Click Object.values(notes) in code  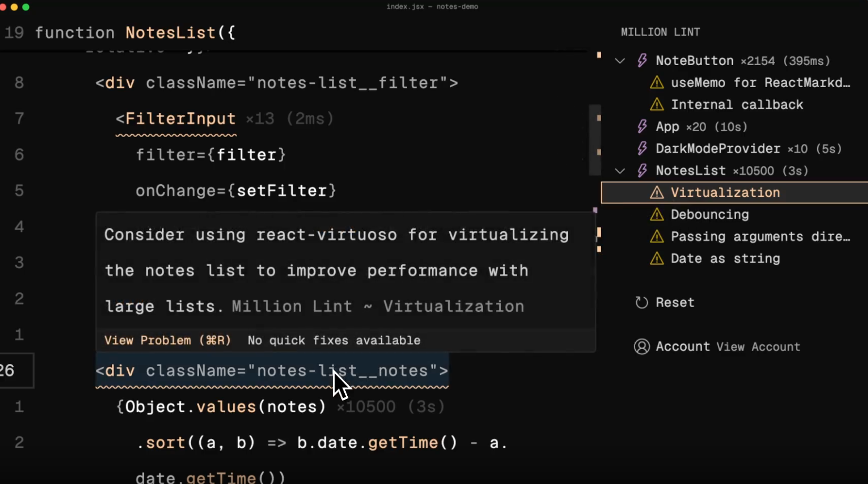tap(225, 407)
